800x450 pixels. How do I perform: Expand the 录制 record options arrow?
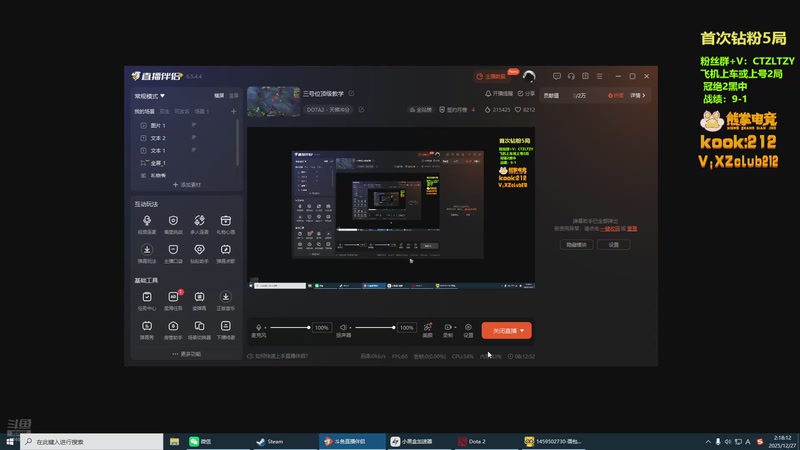(x=455, y=328)
